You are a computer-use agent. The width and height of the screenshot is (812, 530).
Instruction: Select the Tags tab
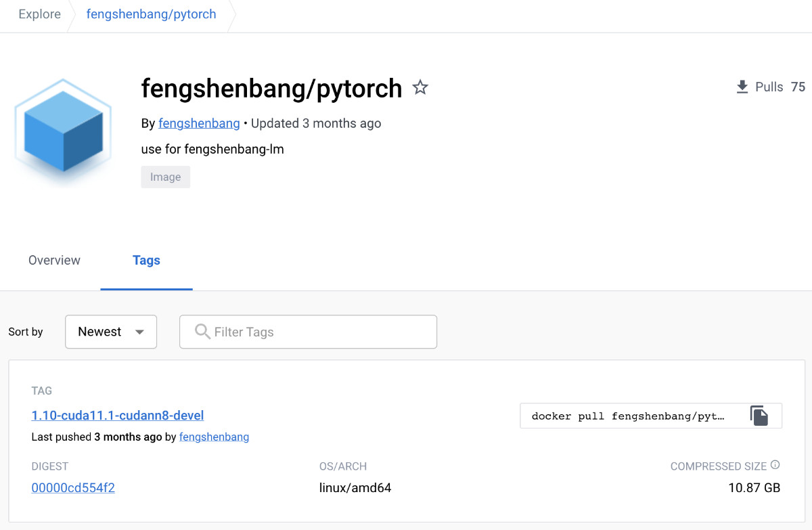click(x=146, y=261)
